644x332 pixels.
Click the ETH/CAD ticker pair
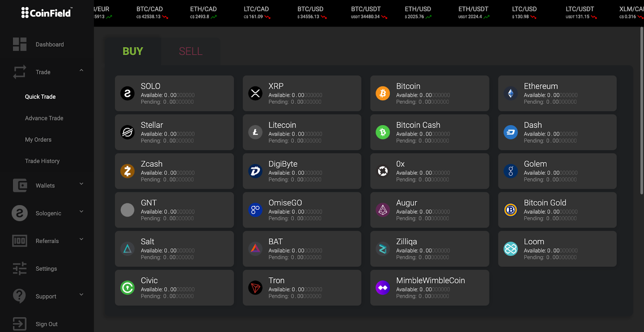click(x=203, y=9)
